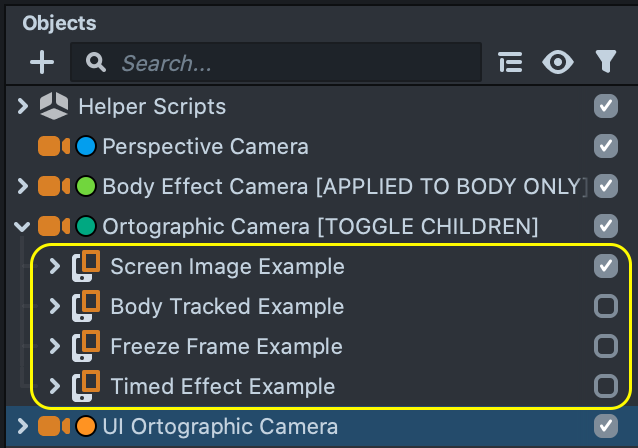Click the Perspective Camera orange camera icon

click(53, 147)
